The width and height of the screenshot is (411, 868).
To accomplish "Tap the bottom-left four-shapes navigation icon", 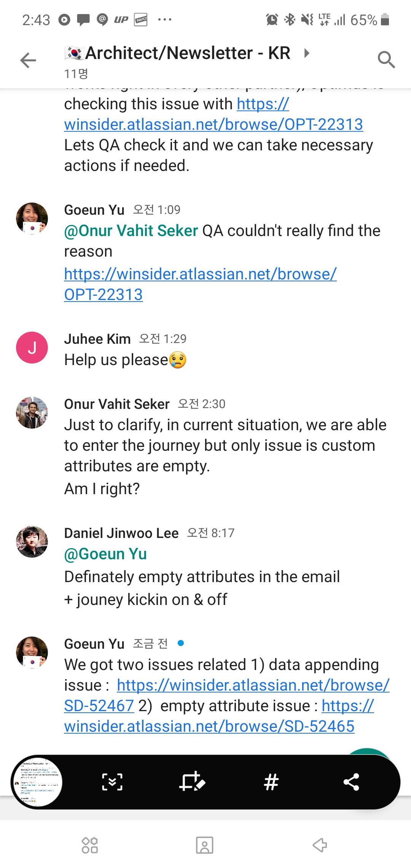I will click(90, 845).
